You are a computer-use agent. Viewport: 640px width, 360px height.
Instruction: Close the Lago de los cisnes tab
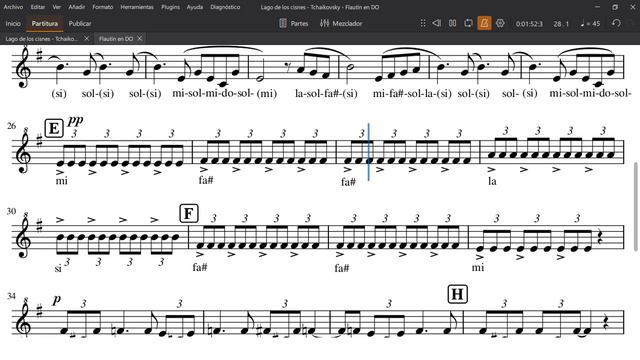coord(87,38)
